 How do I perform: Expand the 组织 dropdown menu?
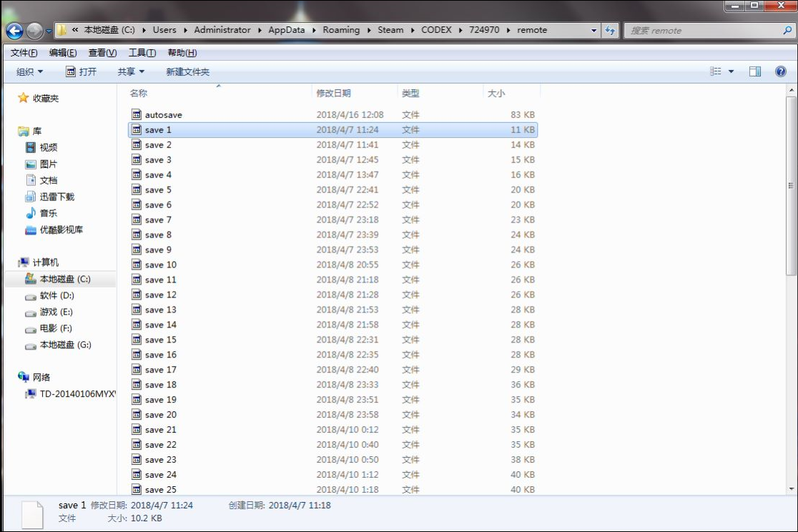click(x=29, y=72)
